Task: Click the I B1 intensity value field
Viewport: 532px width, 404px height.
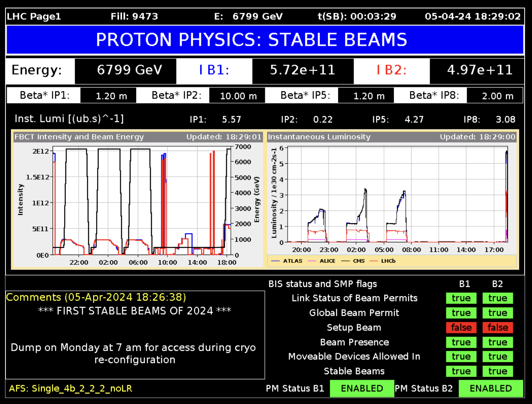Action: 302,70
